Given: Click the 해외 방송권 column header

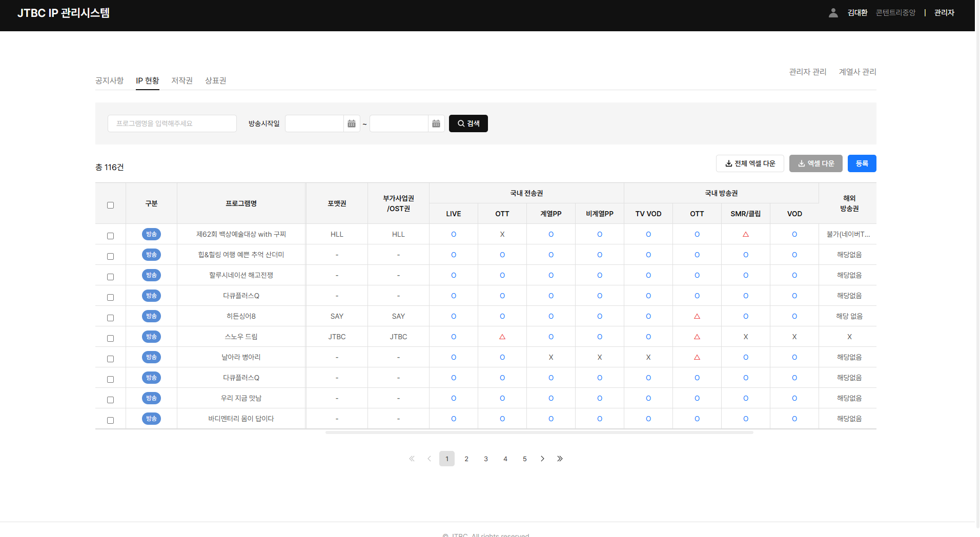Looking at the screenshot, I should [849, 203].
